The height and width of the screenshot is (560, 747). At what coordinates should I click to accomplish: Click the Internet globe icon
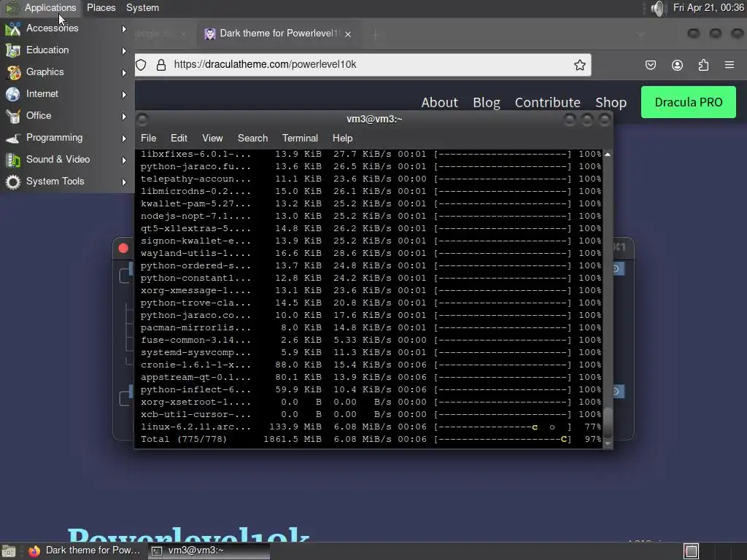tap(13, 94)
